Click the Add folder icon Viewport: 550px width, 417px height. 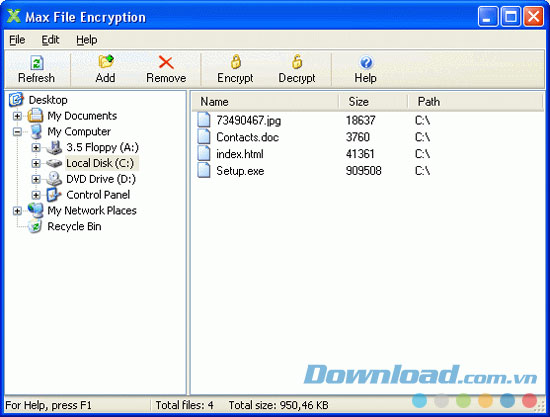(106, 61)
